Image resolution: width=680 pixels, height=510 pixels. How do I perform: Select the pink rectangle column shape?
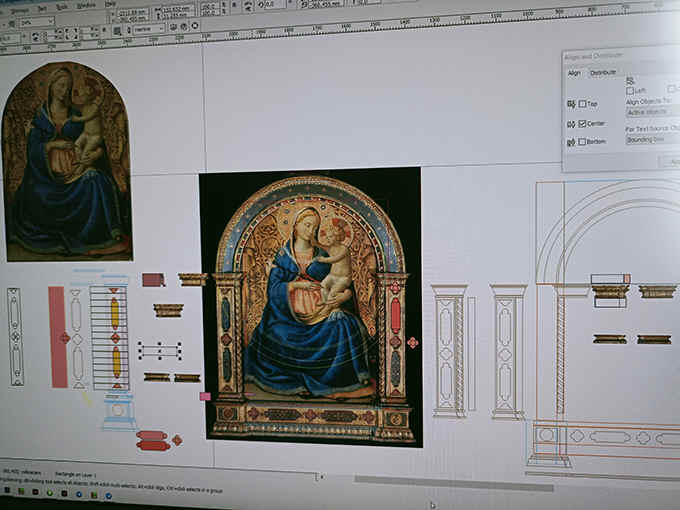58,337
